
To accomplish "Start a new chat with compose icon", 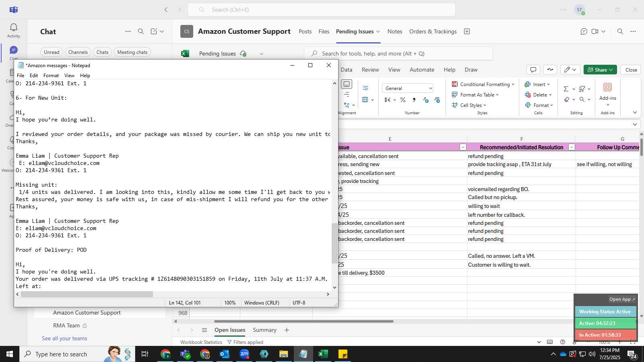I will 154,31.
